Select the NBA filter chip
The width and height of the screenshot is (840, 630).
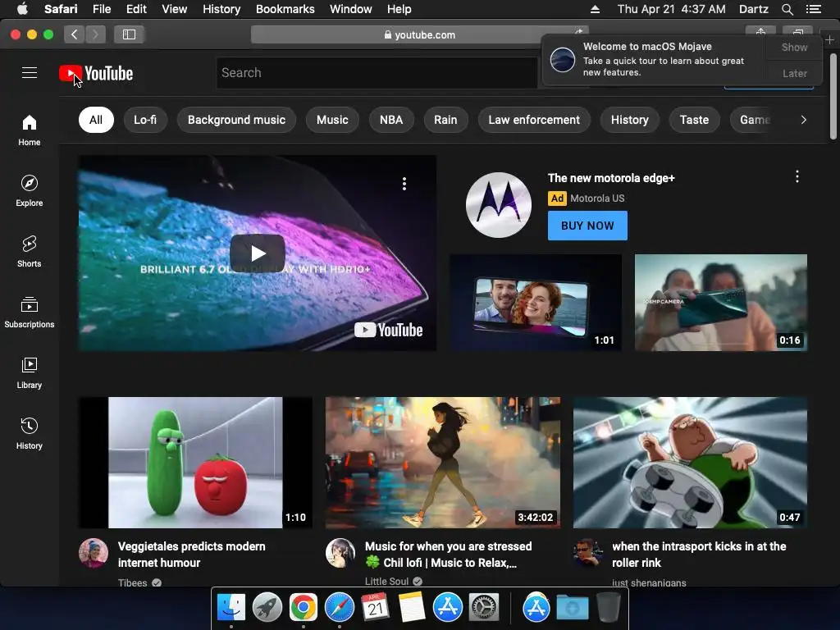(391, 120)
